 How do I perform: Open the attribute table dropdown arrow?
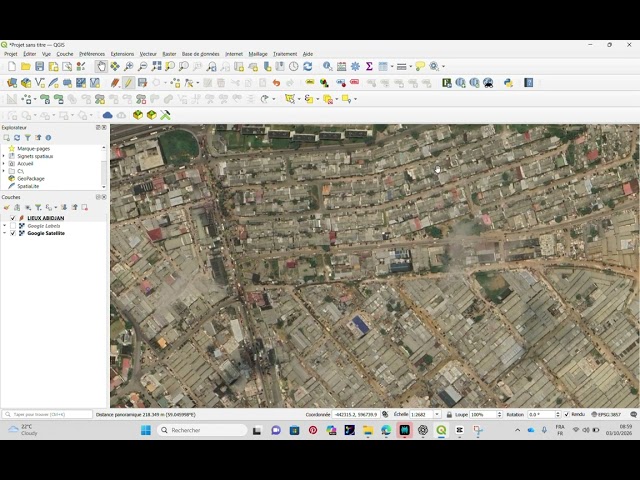click(x=392, y=67)
